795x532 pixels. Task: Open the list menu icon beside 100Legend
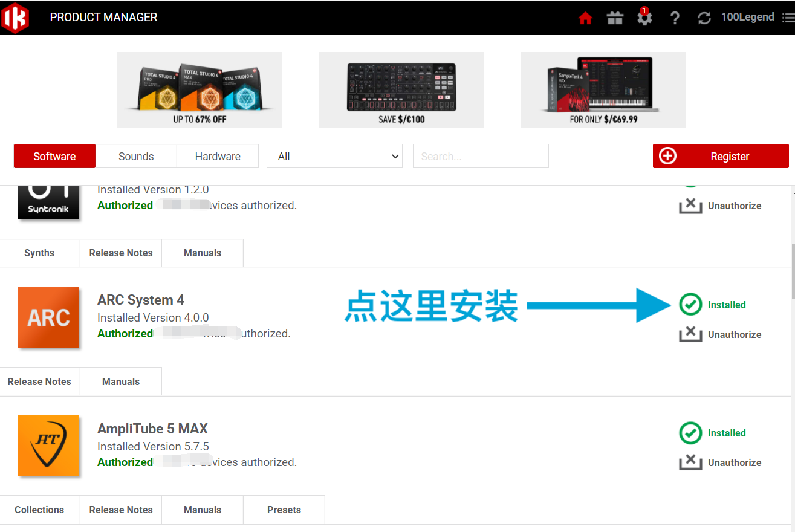point(788,18)
